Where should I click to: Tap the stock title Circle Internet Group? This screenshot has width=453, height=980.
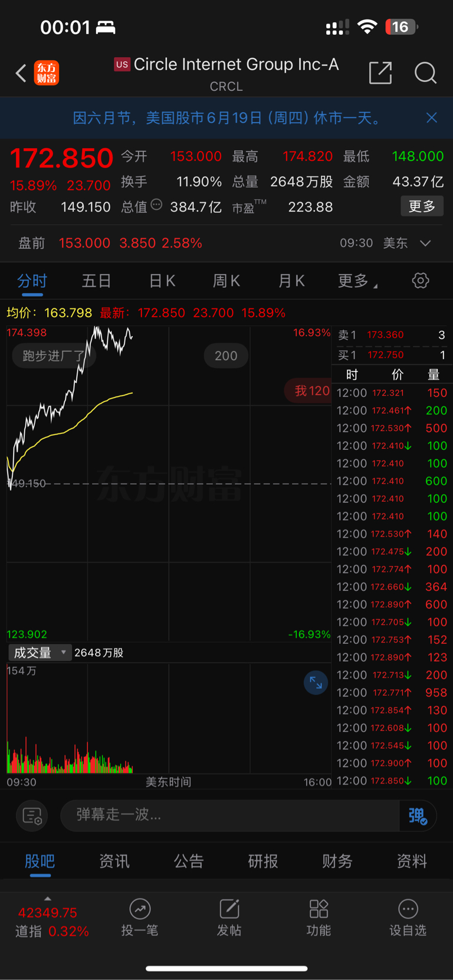point(236,64)
